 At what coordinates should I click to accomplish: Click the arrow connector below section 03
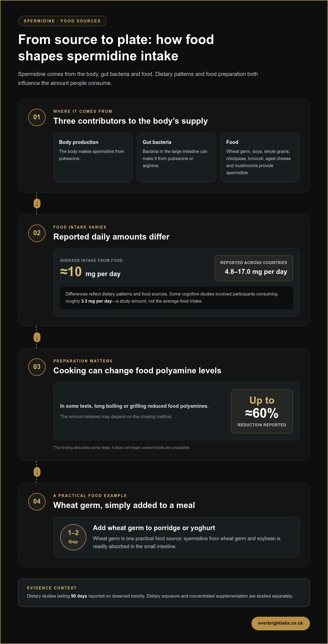(x=37, y=472)
